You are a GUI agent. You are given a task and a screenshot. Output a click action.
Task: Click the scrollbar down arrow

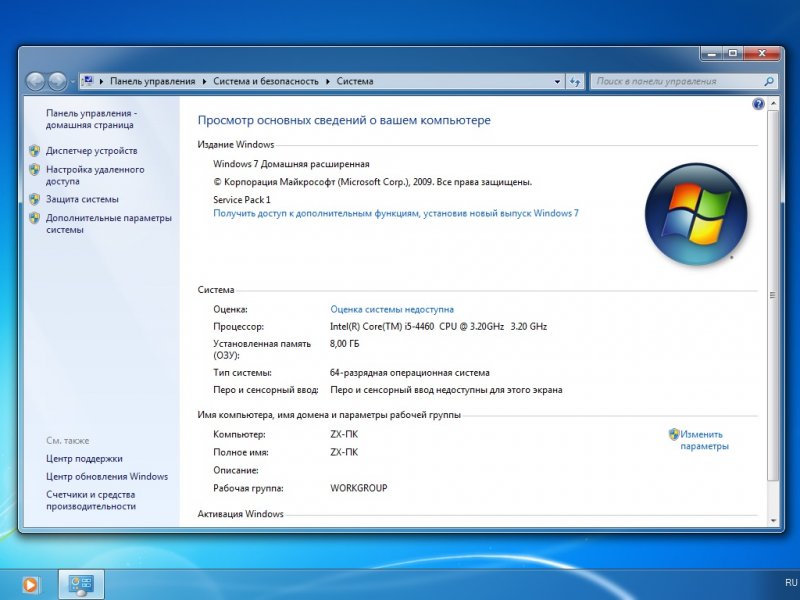[x=773, y=520]
